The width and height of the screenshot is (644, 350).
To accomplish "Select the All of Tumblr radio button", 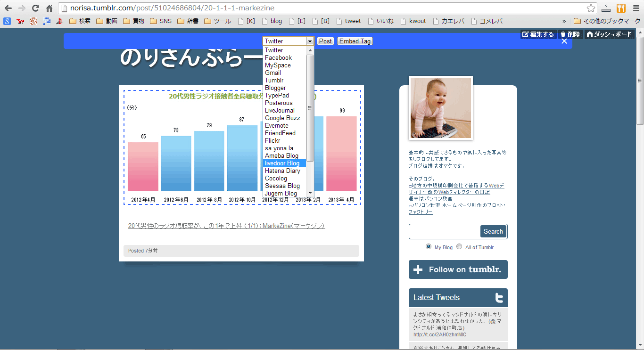I will point(459,246).
